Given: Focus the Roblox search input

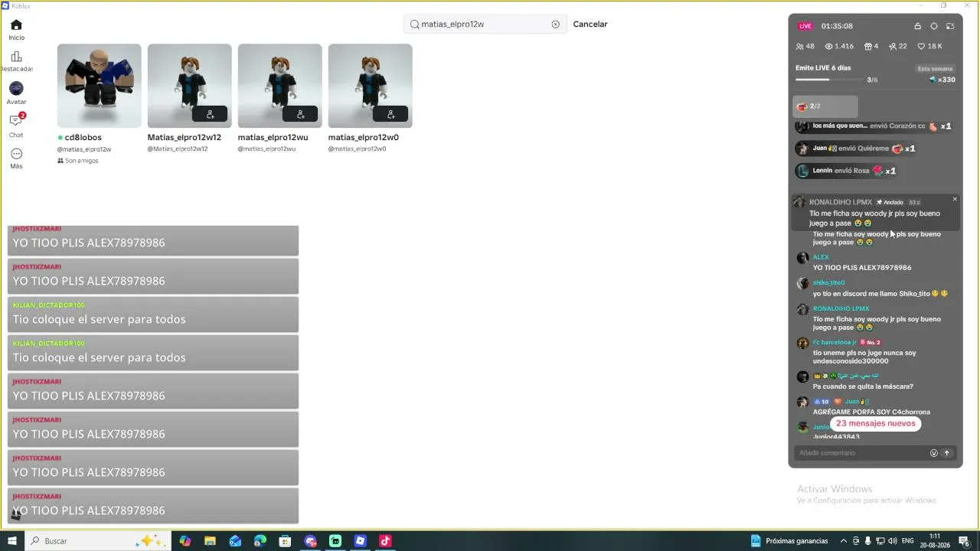Looking at the screenshot, I should pos(484,24).
